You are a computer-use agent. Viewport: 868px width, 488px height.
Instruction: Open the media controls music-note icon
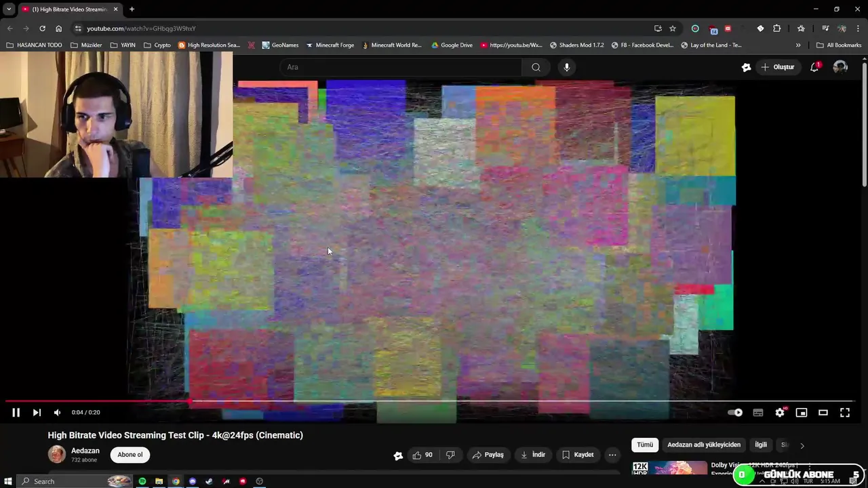[x=825, y=28]
